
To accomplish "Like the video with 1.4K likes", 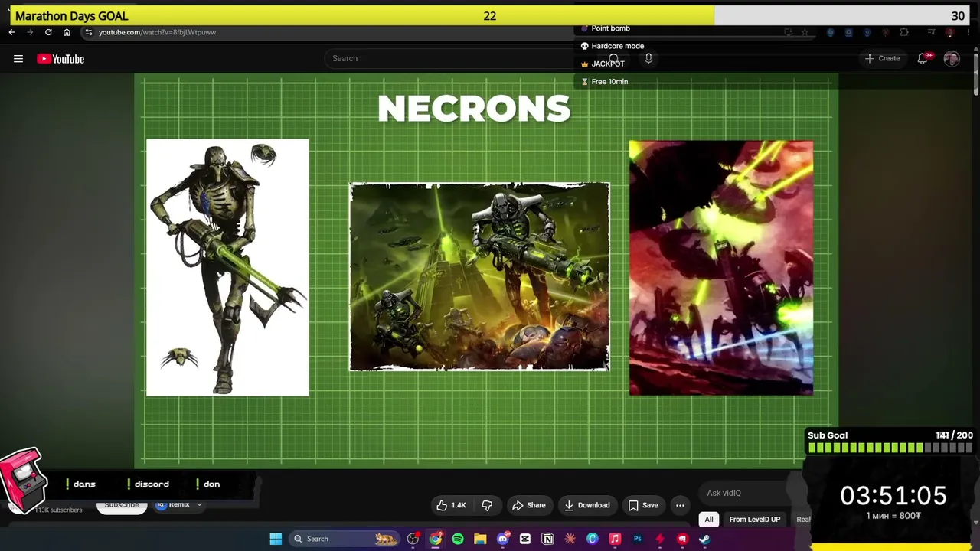I will tap(451, 505).
